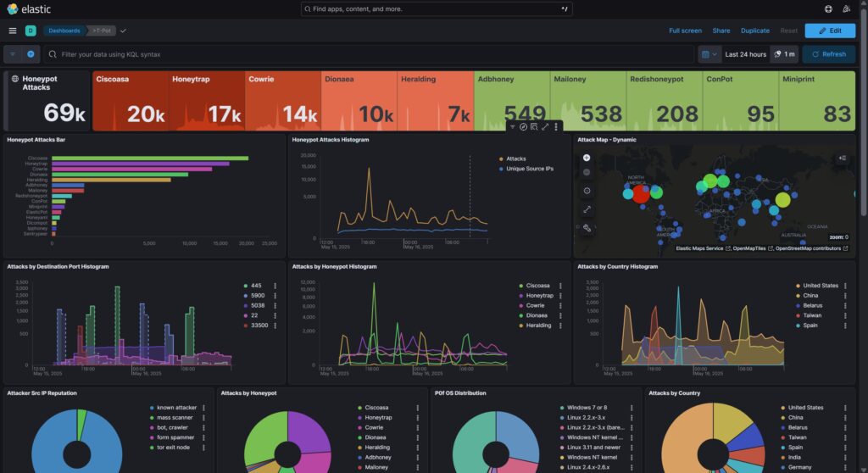Viewport: 868px width, 473px height.
Task: Zoom in on the Attack Map
Action: coord(587,158)
